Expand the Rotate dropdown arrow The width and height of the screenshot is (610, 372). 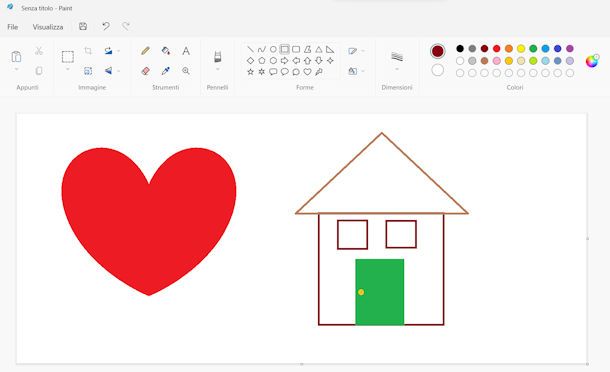tap(119, 51)
